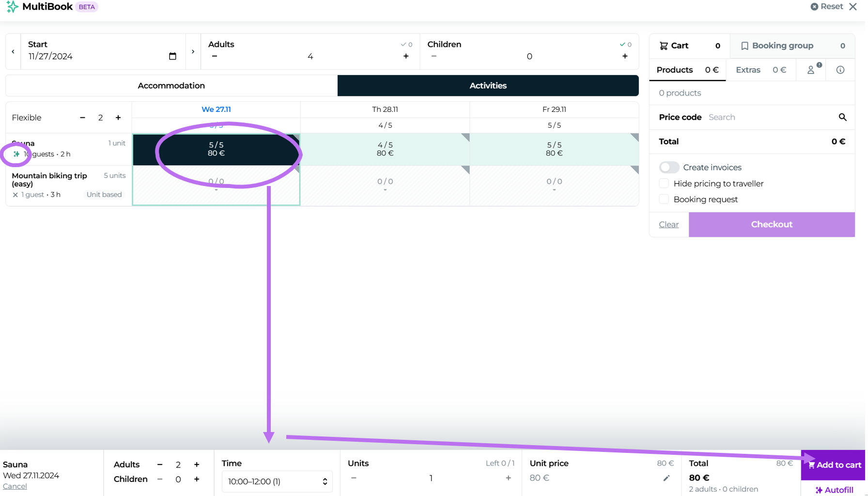Check Hide pricing to traveller box
Image resolution: width=868 pixels, height=496 pixels.
point(664,184)
